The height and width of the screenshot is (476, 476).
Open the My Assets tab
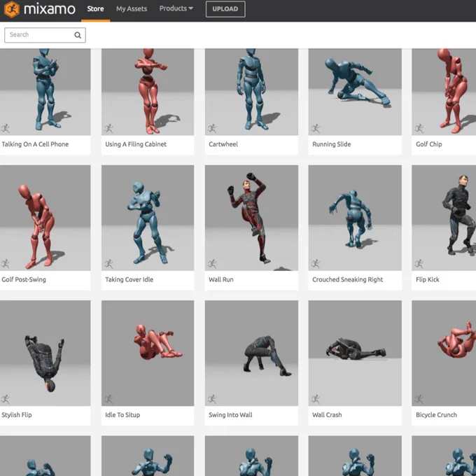tap(132, 9)
